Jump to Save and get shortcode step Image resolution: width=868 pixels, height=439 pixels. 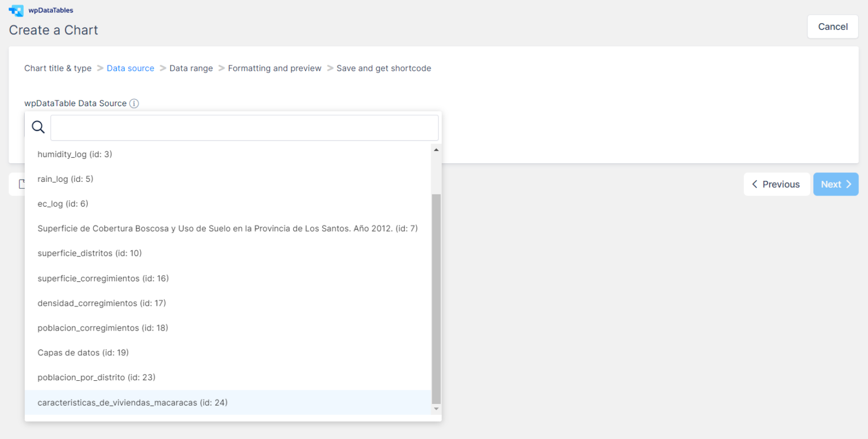[x=384, y=68]
